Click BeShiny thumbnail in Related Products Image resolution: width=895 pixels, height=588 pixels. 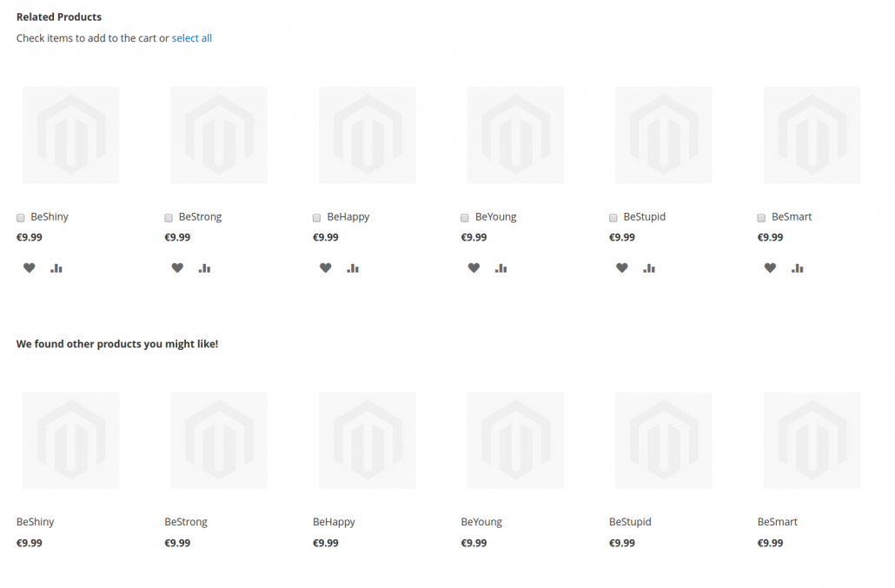point(70,135)
